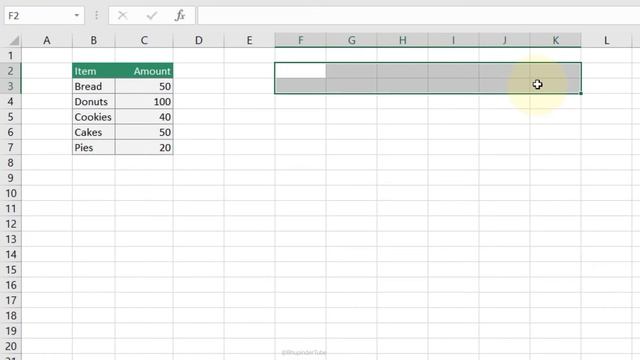Select column B header

click(x=93, y=40)
